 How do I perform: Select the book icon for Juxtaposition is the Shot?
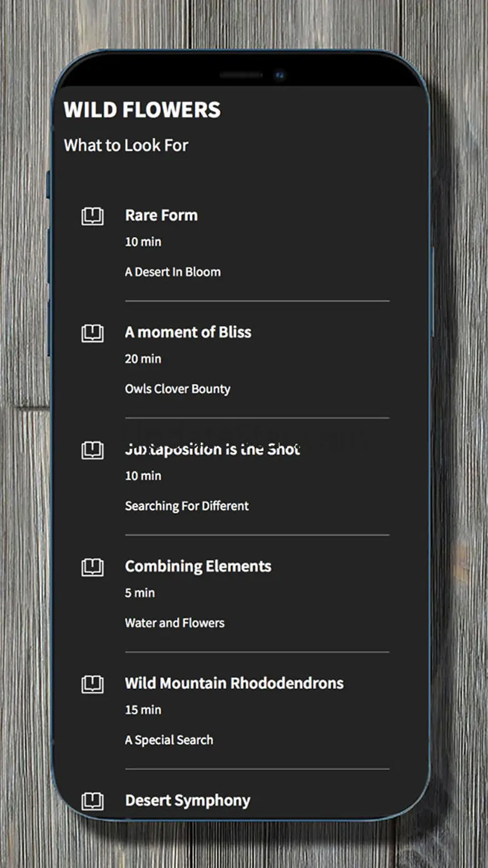click(x=93, y=451)
